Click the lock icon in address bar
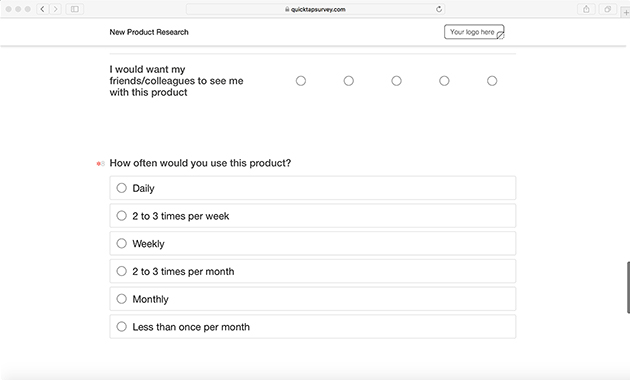 pyautogui.click(x=287, y=9)
